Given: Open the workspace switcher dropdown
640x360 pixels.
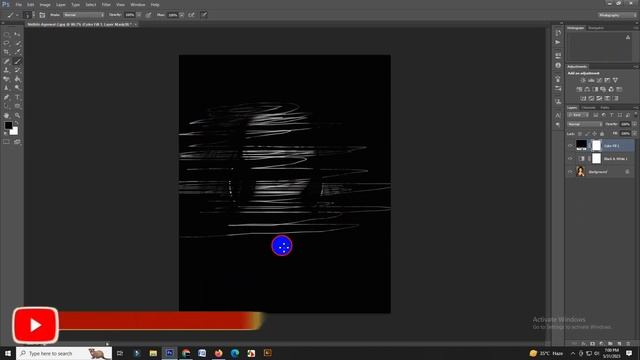Looking at the screenshot, I should 617,15.
